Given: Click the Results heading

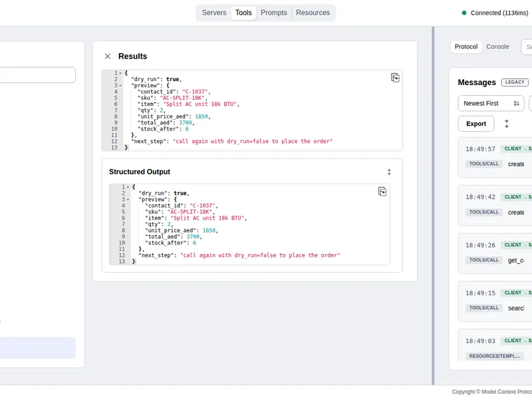Looking at the screenshot, I should tap(132, 57).
